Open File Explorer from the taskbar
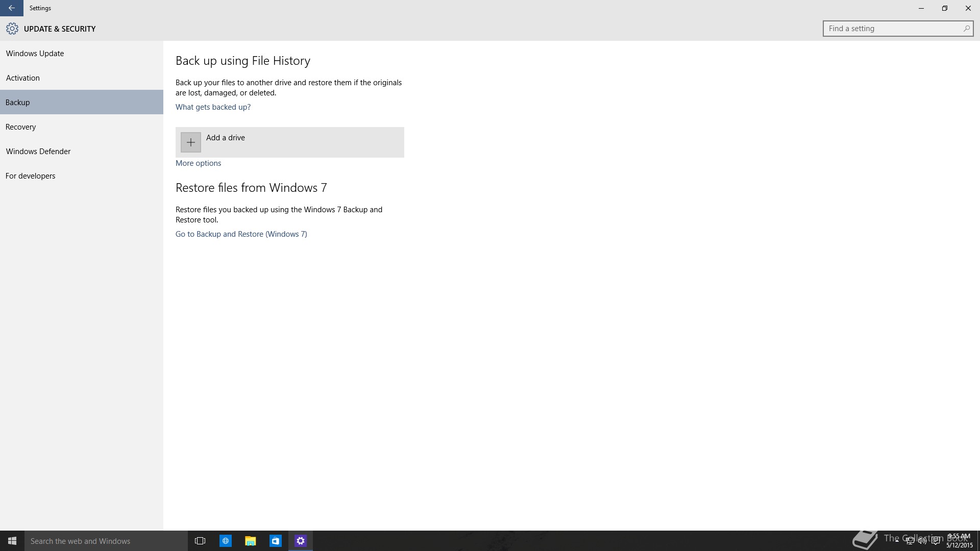The height and width of the screenshot is (551, 980). (250, 541)
